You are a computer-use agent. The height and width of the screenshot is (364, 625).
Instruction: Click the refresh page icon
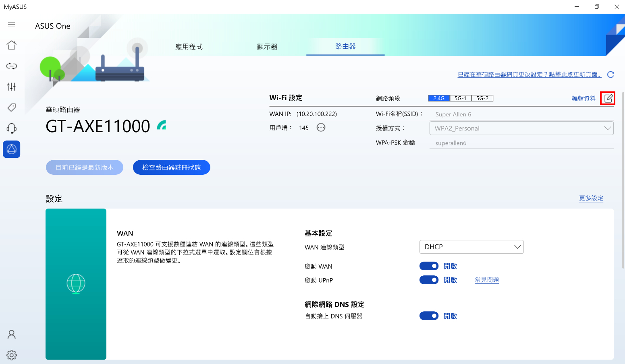click(x=610, y=74)
